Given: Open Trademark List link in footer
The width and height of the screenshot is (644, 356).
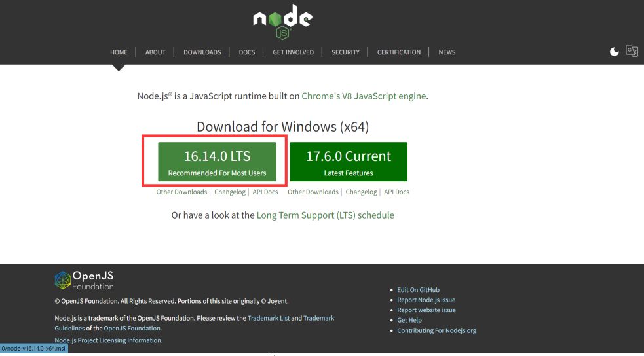Looking at the screenshot, I should tap(269, 318).
